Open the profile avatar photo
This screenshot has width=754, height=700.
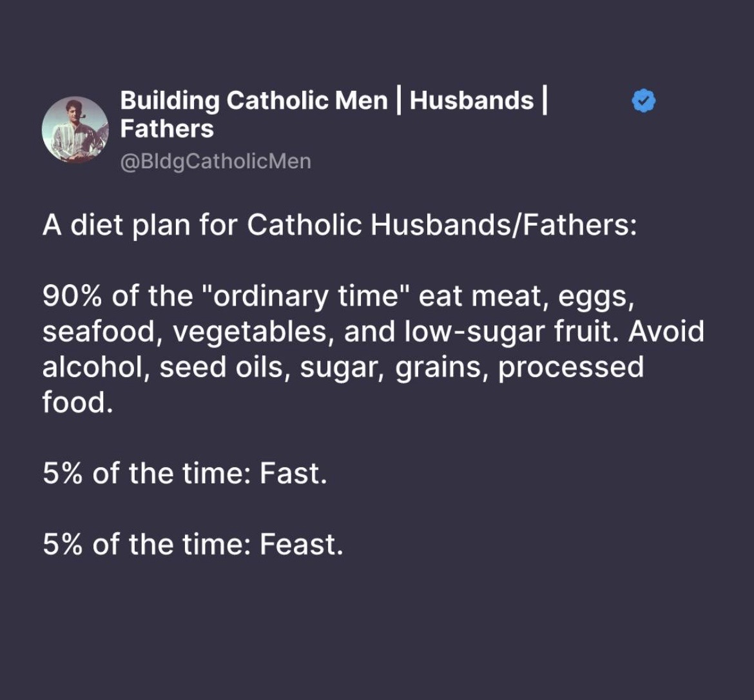coord(75,130)
